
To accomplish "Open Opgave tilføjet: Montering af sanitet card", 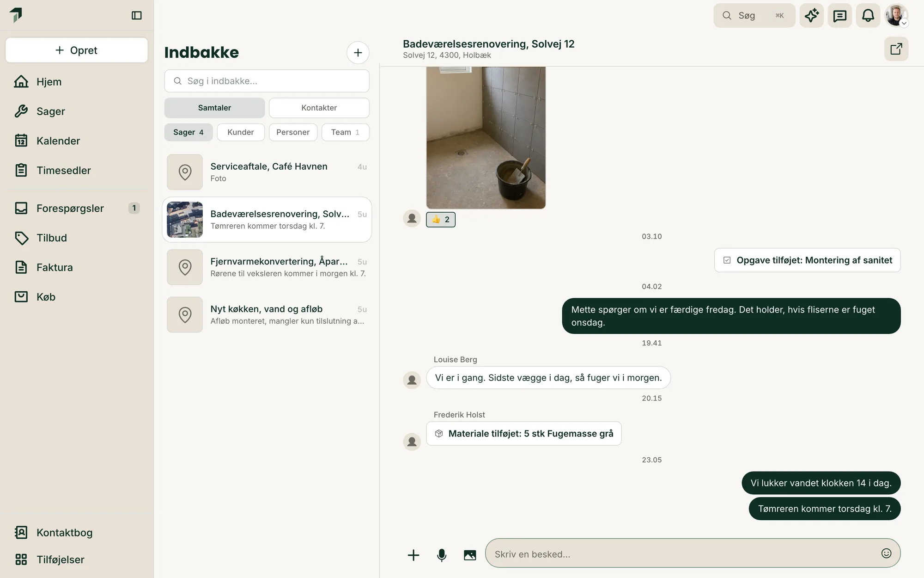I will point(807,260).
